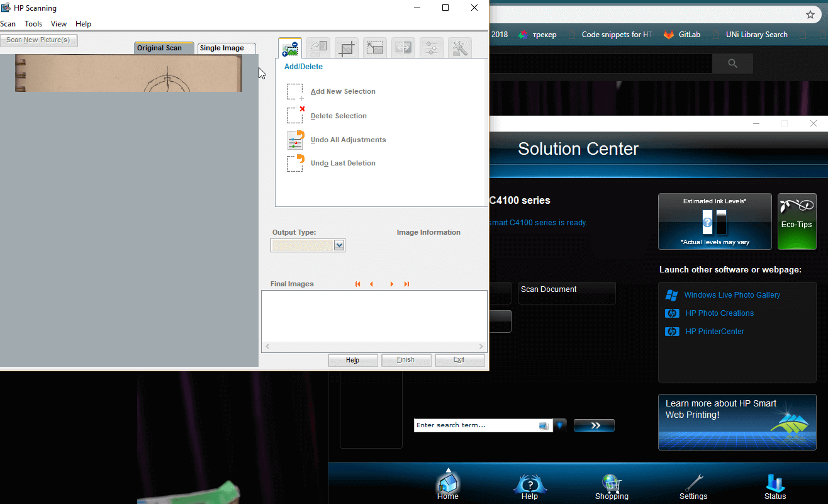Screen dimensions: 828x504
Task: Open Help icon in Solution Center bottom bar
Action: tap(530, 486)
